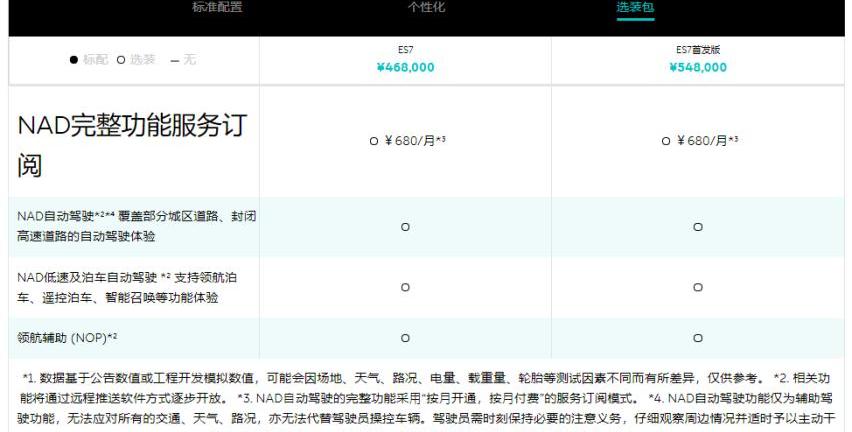Open the 个性化 tab

coord(427,7)
